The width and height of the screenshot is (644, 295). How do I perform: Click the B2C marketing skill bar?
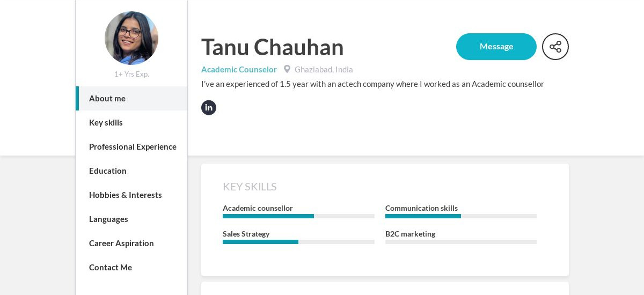(460, 242)
